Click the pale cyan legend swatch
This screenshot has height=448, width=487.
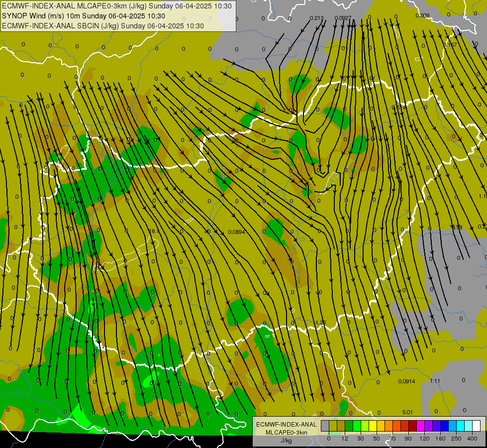pyautogui.click(x=469, y=426)
